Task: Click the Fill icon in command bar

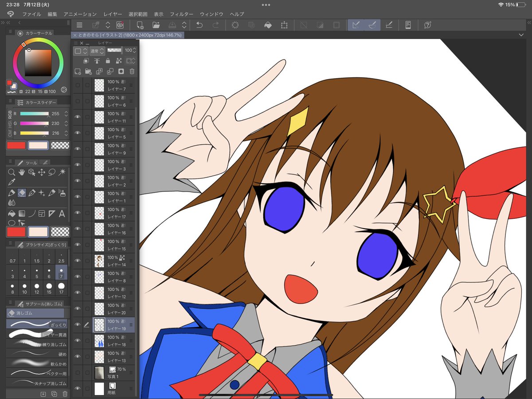Action: 268,25
